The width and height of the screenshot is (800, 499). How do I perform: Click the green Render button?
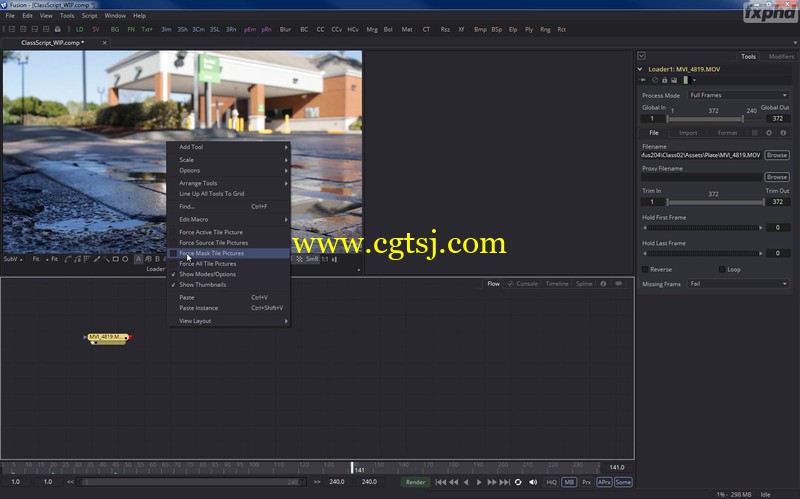coord(415,482)
